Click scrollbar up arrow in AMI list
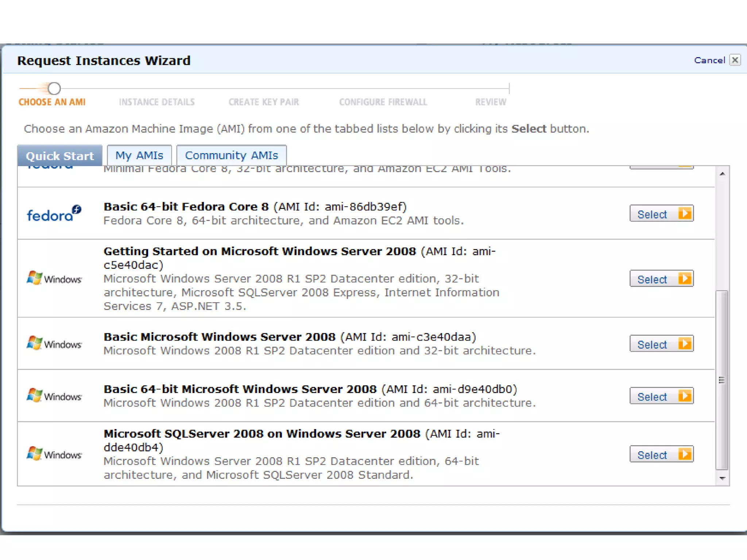Screen dimensions: 747x560 click(722, 174)
